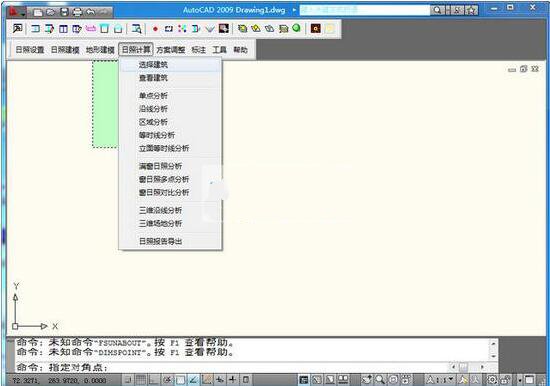Click the green sphere toolbar icon
The width and height of the screenshot is (550, 386).
pos(296,28)
